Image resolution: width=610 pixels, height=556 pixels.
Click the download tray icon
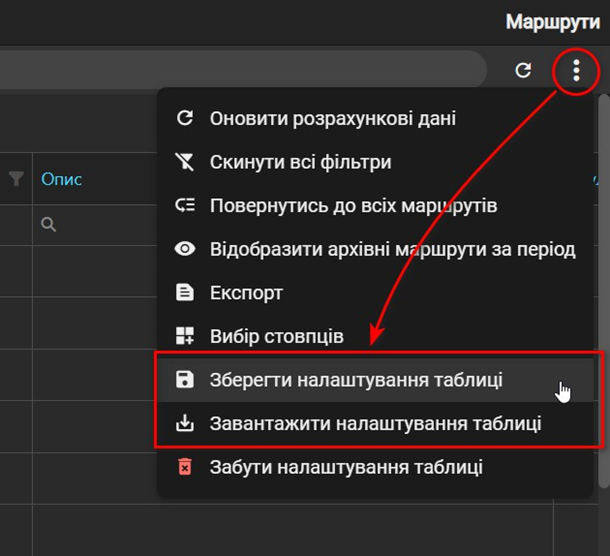click(185, 423)
